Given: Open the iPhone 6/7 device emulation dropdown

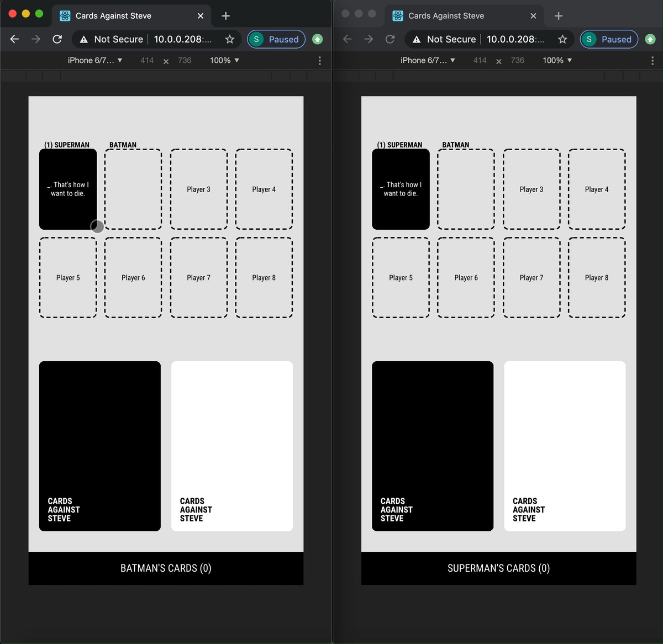Looking at the screenshot, I should click(94, 60).
